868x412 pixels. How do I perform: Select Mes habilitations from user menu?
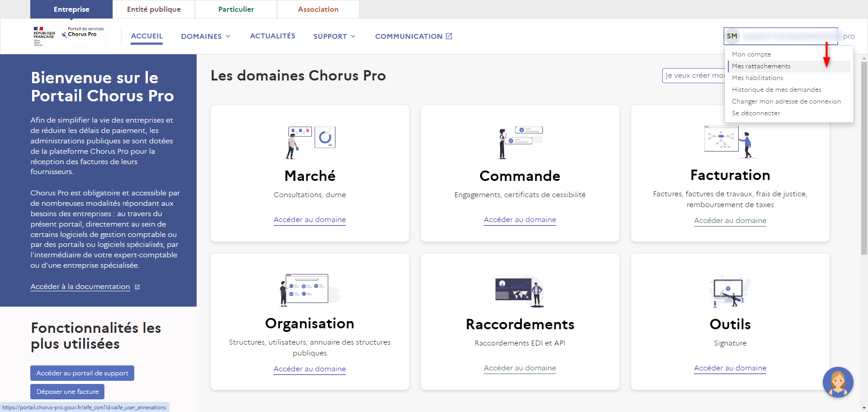pos(789,78)
